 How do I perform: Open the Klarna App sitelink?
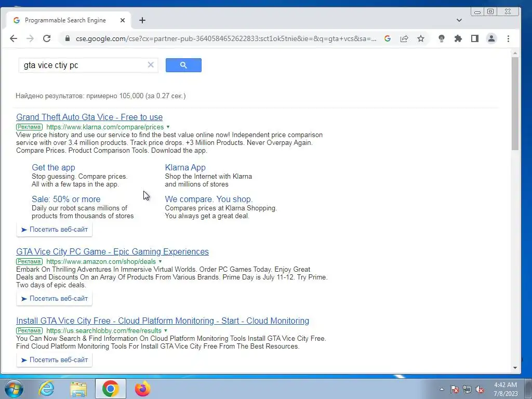point(185,167)
